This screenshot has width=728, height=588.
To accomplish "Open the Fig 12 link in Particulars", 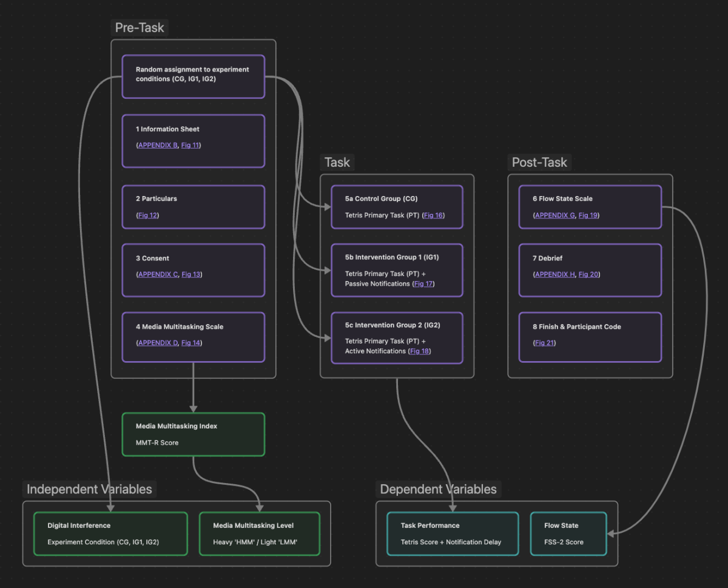I will coord(147,215).
